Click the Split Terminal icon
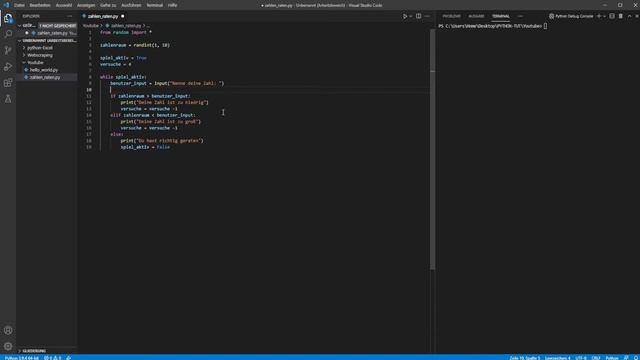This screenshot has height=360, width=640. click(x=612, y=16)
